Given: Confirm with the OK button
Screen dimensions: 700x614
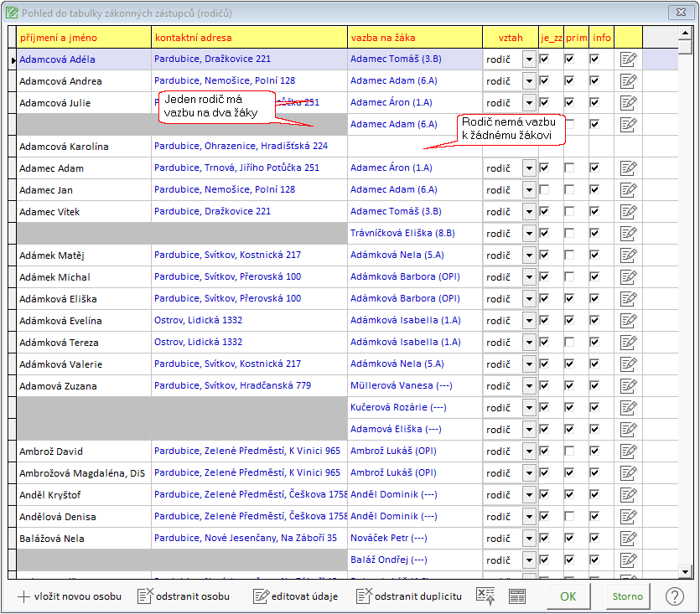Looking at the screenshot, I should (568, 596).
